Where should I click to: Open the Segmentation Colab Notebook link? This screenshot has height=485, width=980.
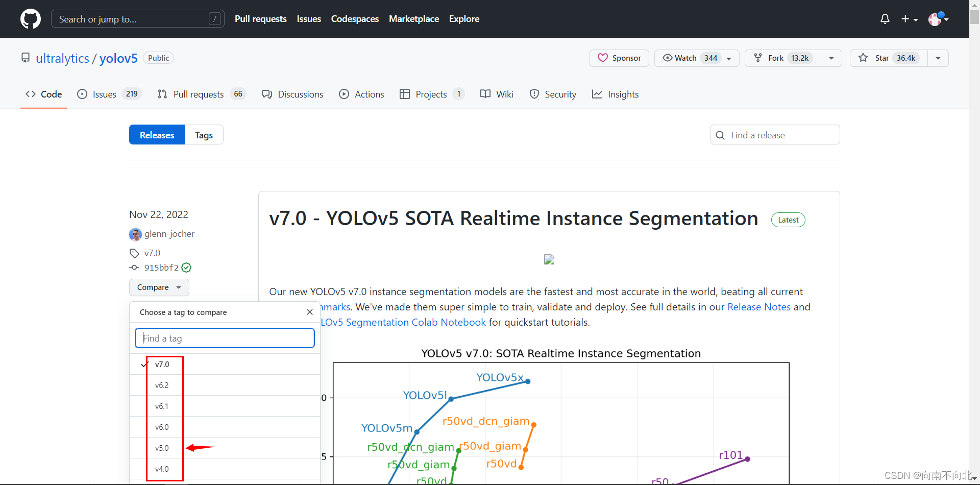[403, 322]
